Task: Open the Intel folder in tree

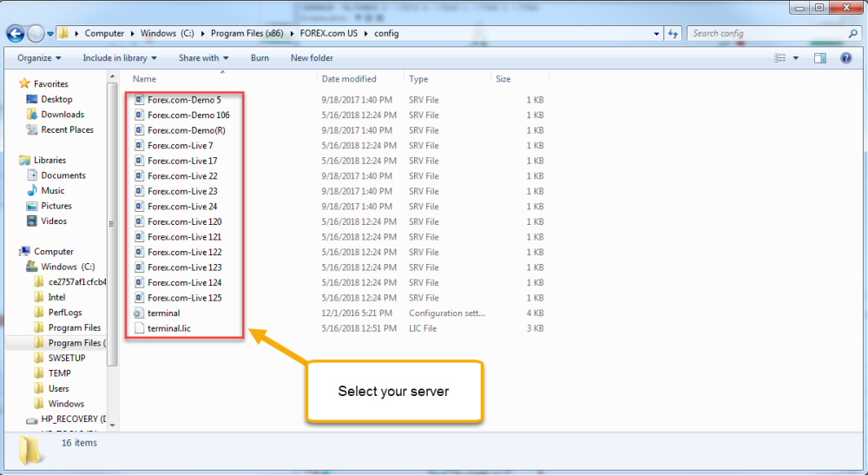Action: (x=56, y=297)
